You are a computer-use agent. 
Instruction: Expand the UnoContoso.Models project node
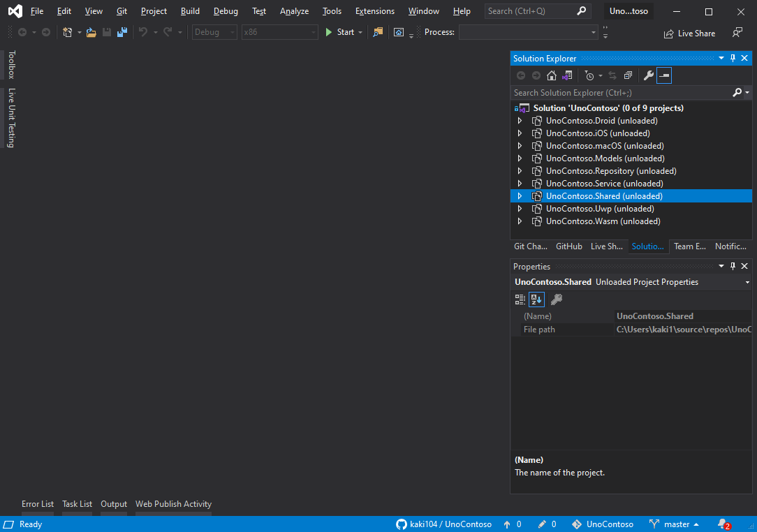coord(520,158)
